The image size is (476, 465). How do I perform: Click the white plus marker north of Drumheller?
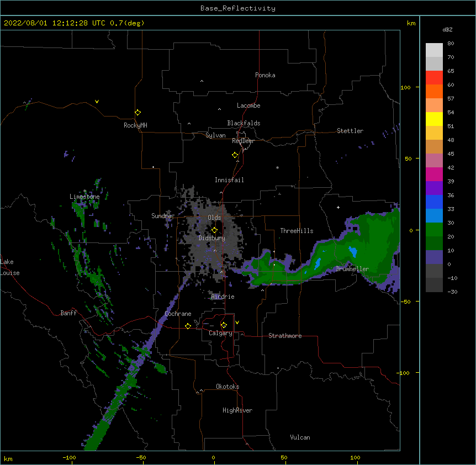point(338,207)
